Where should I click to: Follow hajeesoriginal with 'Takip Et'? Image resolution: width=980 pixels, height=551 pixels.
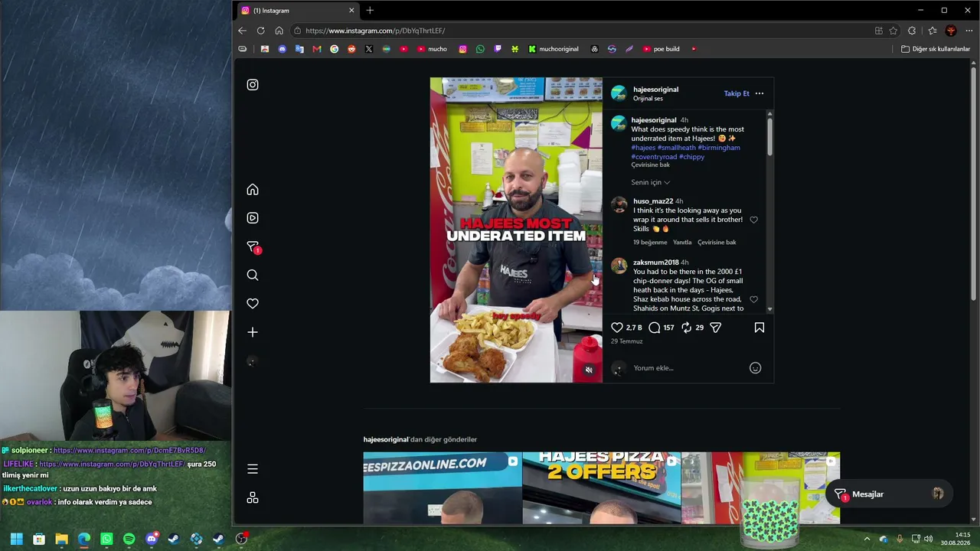click(737, 93)
